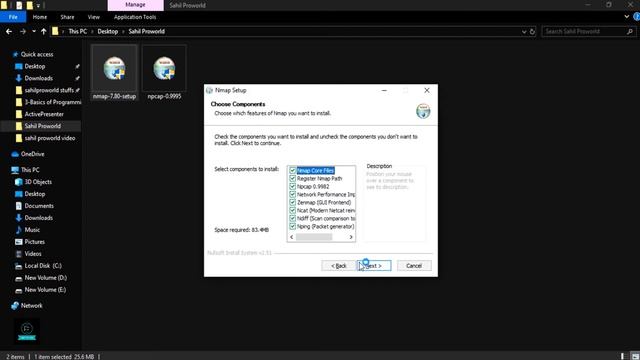Refresh the current folder view
Image resolution: width=640 pixels, height=360 pixels.
[532, 31]
